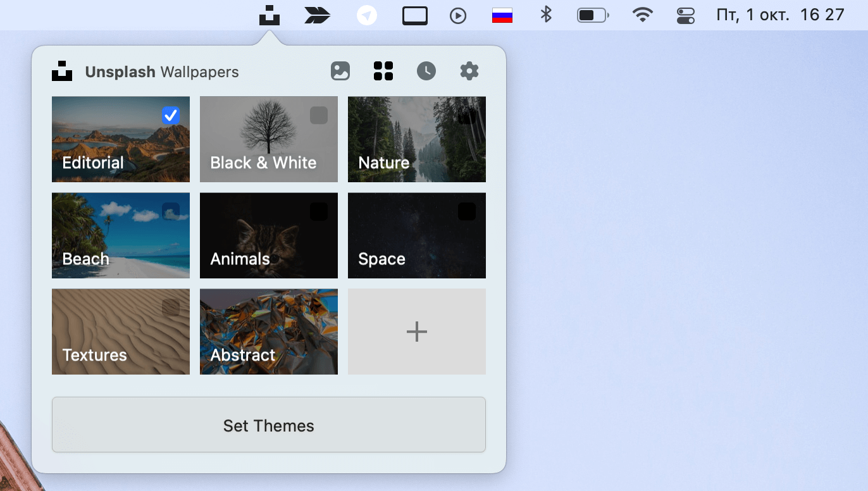Viewport: 868px width, 491px height.
Task: Open the Bluetooth menu
Action: click(546, 15)
